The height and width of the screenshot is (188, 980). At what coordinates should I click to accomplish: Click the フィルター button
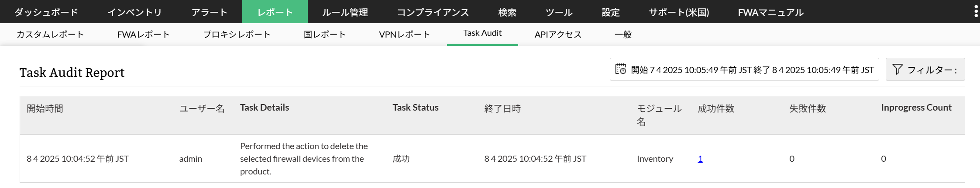pos(925,70)
